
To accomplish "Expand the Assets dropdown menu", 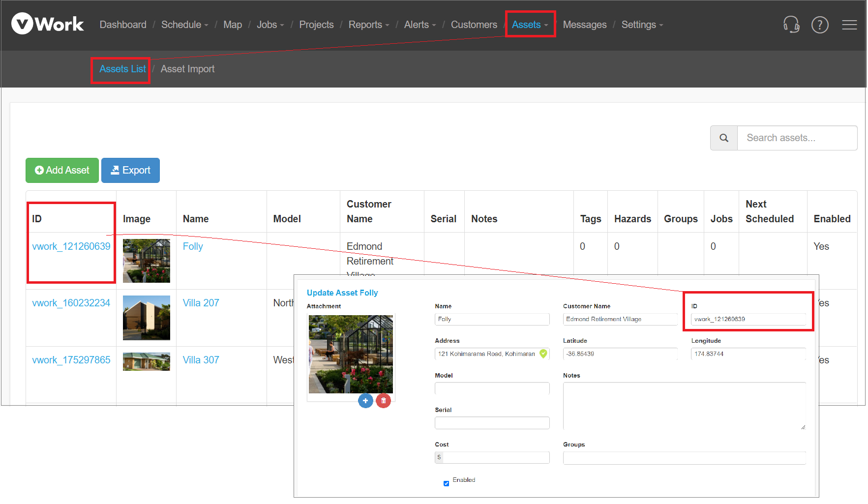I will (x=530, y=25).
